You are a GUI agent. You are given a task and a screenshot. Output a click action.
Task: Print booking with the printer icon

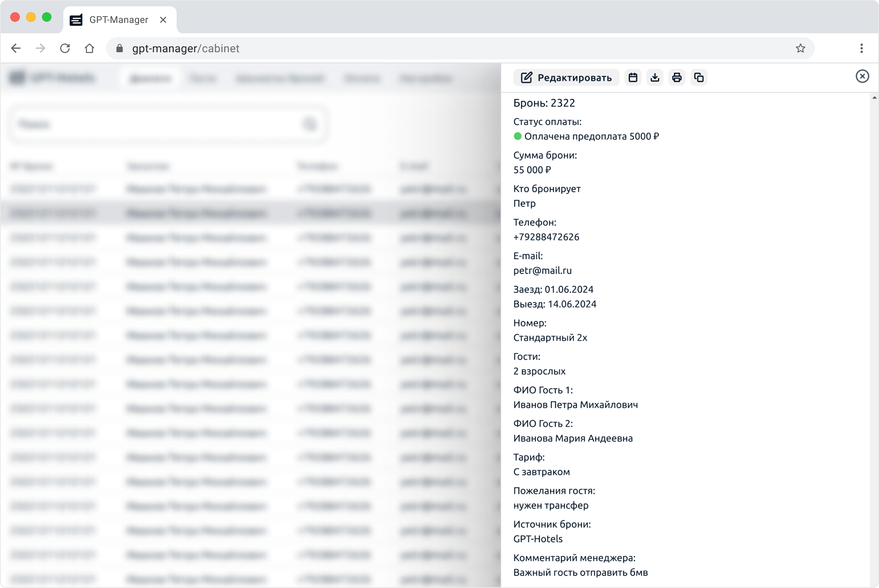point(677,78)
